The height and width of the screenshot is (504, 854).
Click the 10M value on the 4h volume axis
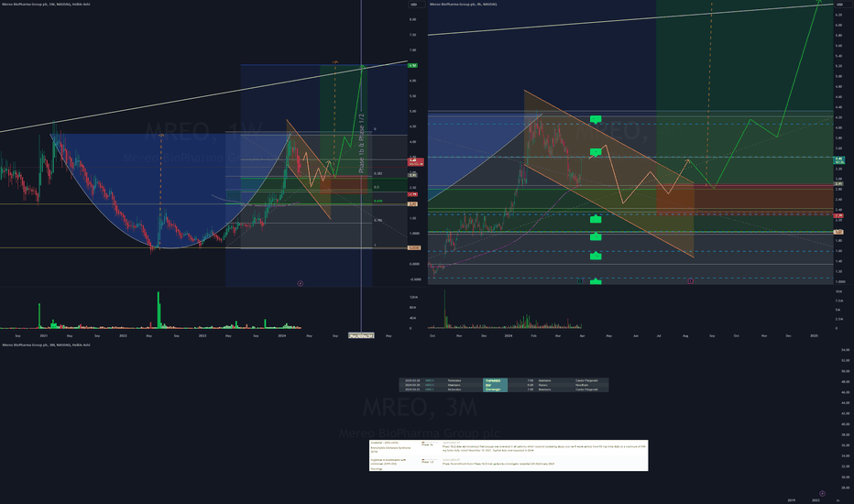(x=838, y=291)
